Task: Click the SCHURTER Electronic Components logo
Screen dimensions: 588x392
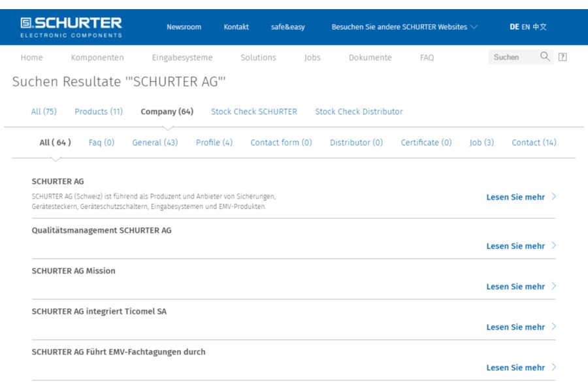Action: (x=71, y=27)
